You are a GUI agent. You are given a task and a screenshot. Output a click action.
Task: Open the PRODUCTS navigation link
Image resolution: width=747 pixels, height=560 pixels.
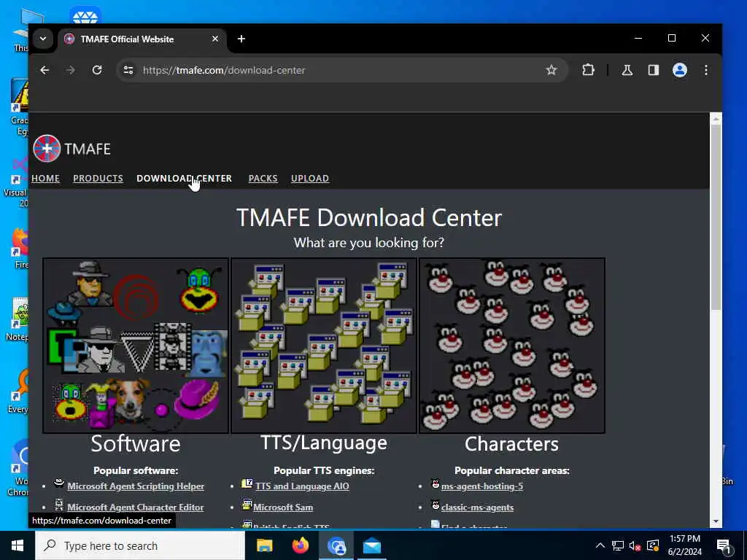point(98,178)
